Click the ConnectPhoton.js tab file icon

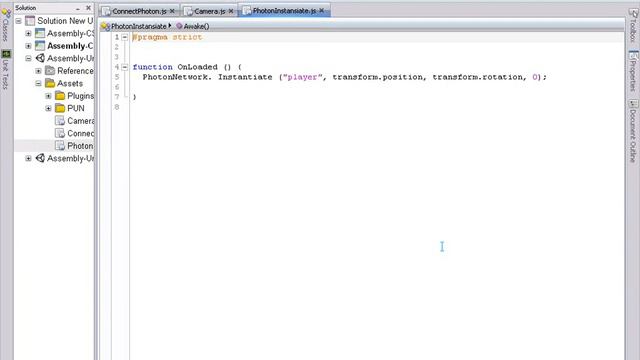107,11
